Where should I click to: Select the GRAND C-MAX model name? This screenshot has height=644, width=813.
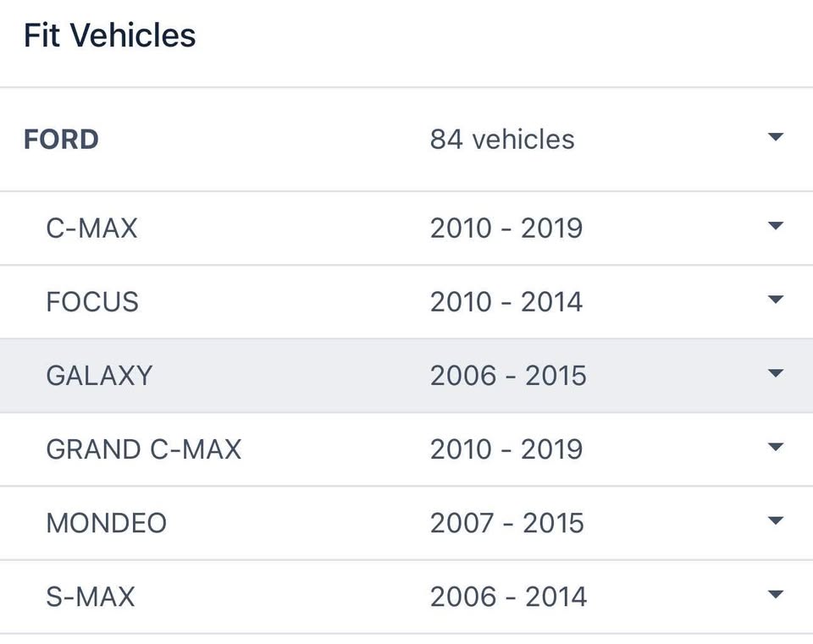[144, 449]
